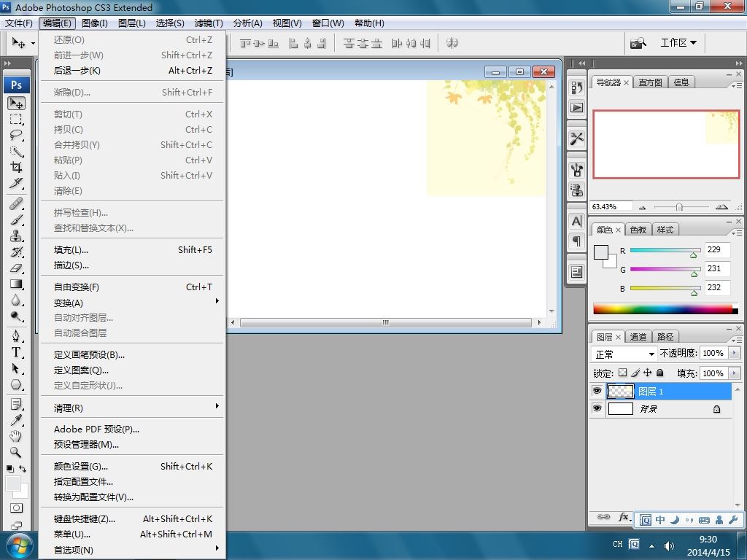Choose 后退一步(K) from Edit menu

coord(132,71)
